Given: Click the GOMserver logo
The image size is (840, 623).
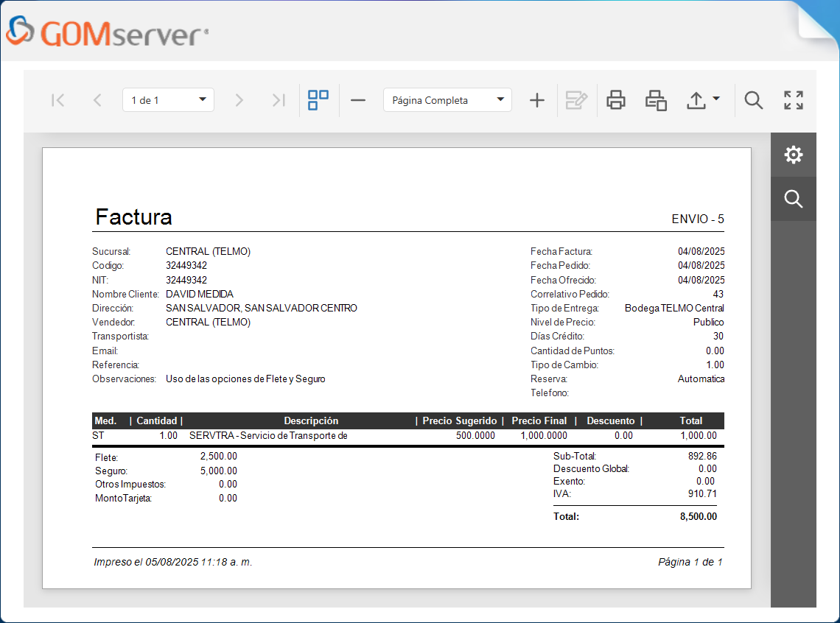Looking at the screenshot, I should pyautogui.click(x=107, y=32).
